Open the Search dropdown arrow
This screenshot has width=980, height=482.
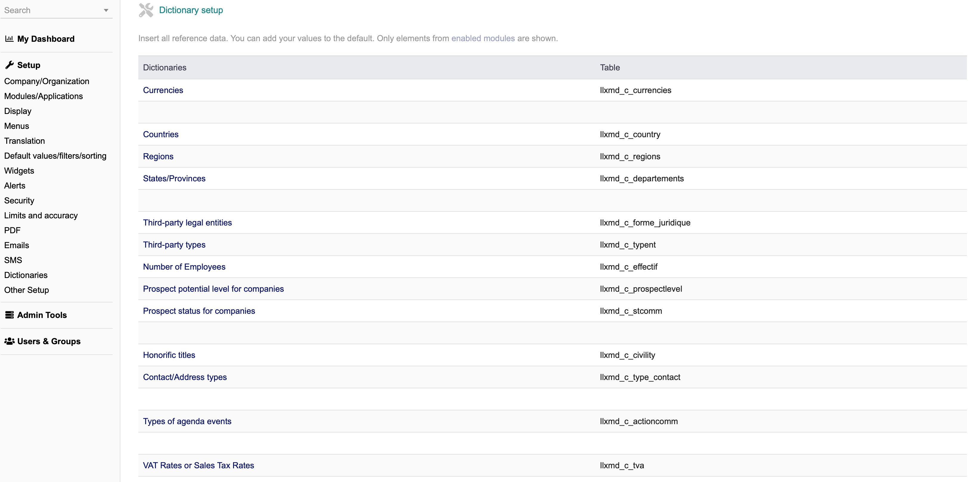(106, 10)
